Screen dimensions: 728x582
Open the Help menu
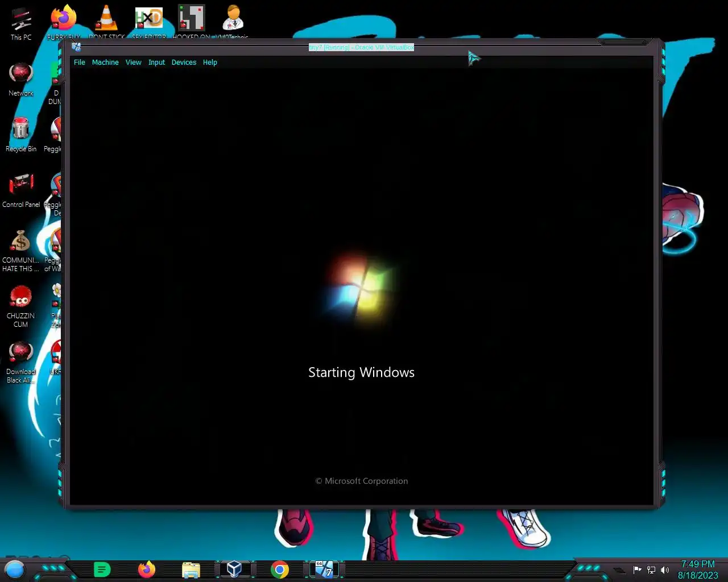tap(210, 63)
